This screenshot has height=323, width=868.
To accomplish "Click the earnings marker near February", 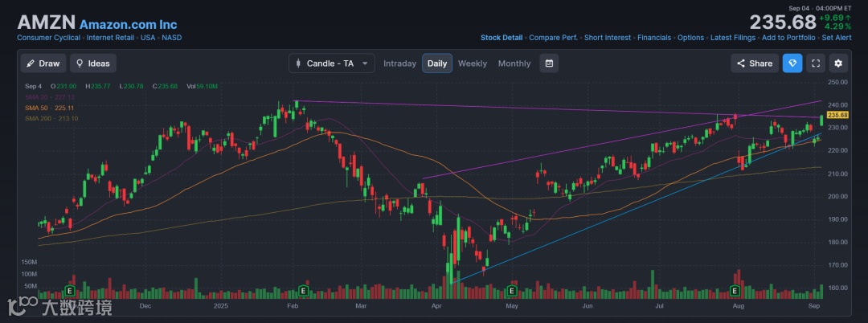I will 303,290.
